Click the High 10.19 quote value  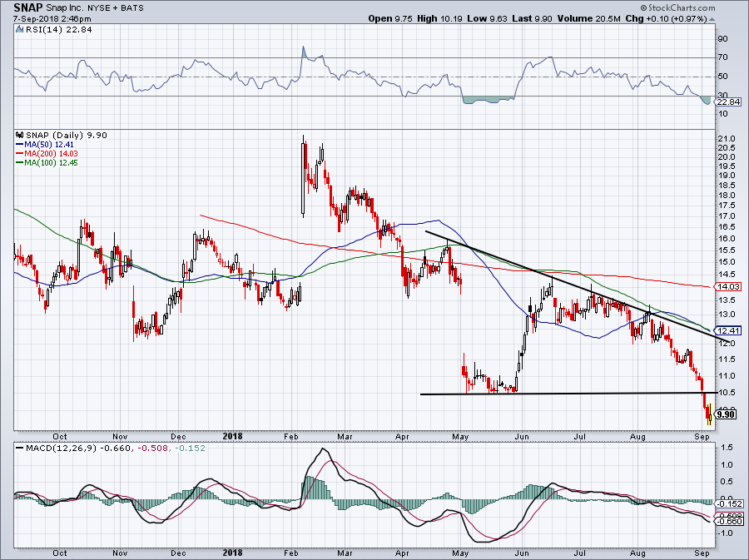click(439, 18)
